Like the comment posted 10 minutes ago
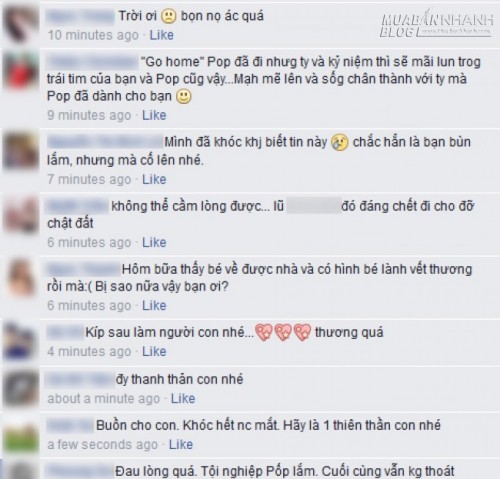 [161, 35]
